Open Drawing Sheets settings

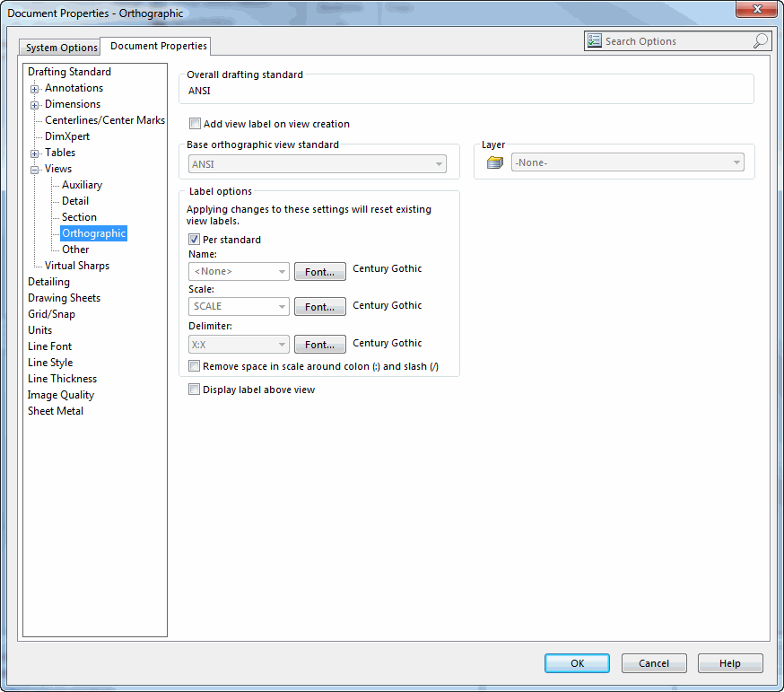[64, 298]
